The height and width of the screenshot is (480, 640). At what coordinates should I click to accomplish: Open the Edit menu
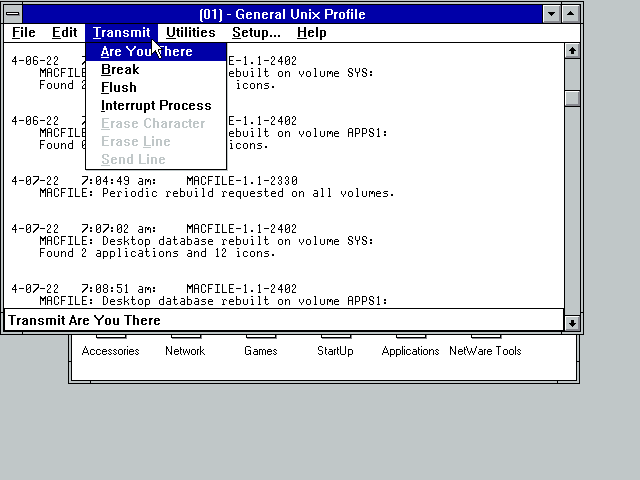(64, 33)
